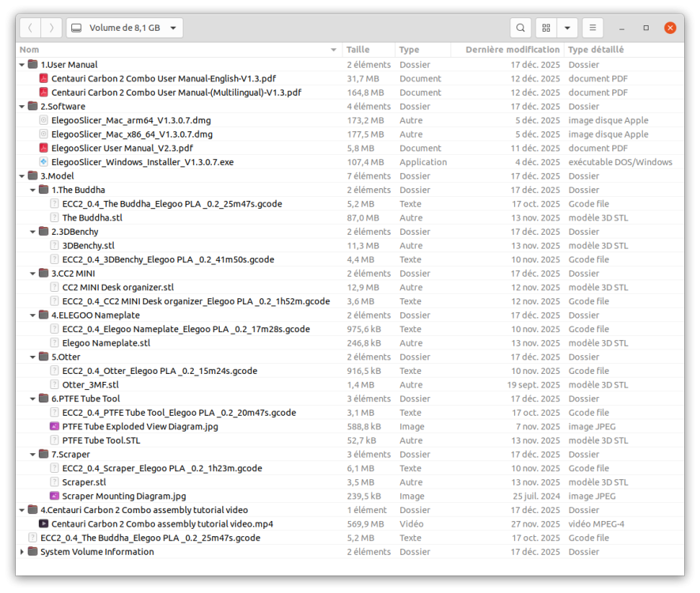Click exécutable DOS/Windows type cell

click(x=620, y=162)
